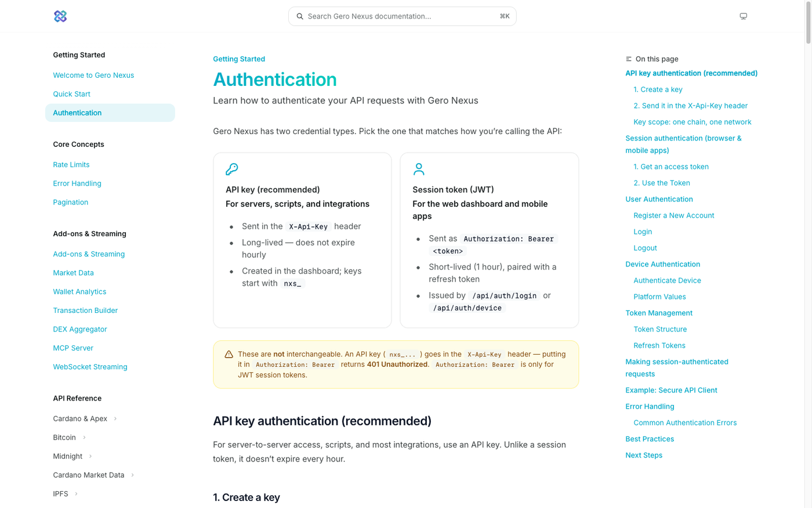The image size is (812, 508).
Task: Click the warning triangle icon in the callout
Action: (229, 354)
